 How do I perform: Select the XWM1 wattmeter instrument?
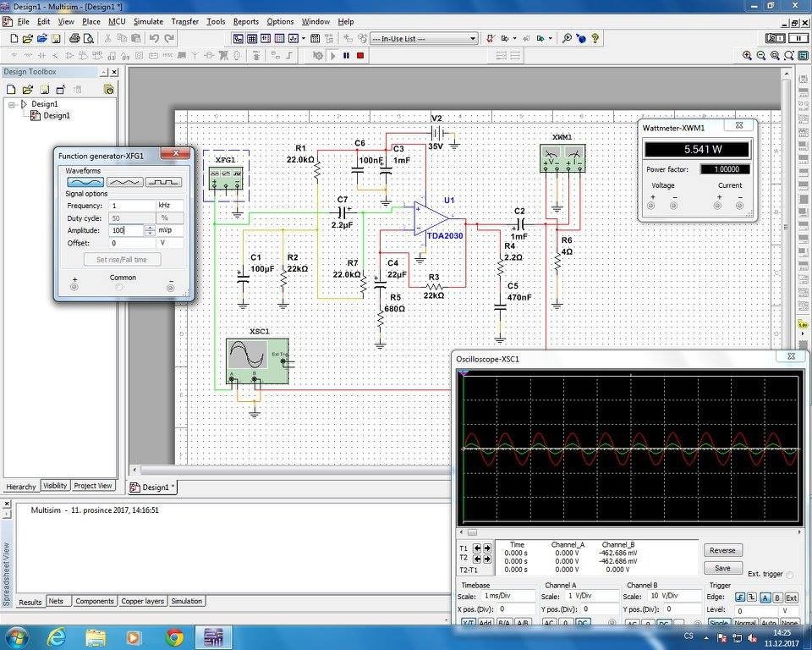tap(562, 158)
